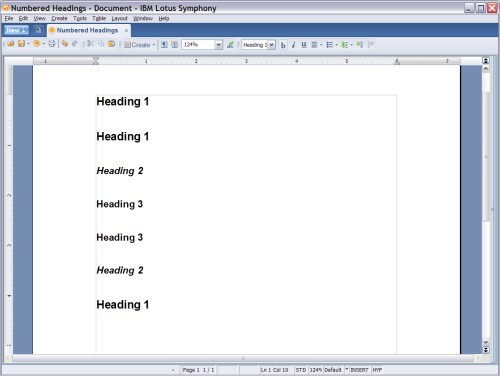Open the Create menu
This screenshot has height=376, width=500.
tap(59, 18)
